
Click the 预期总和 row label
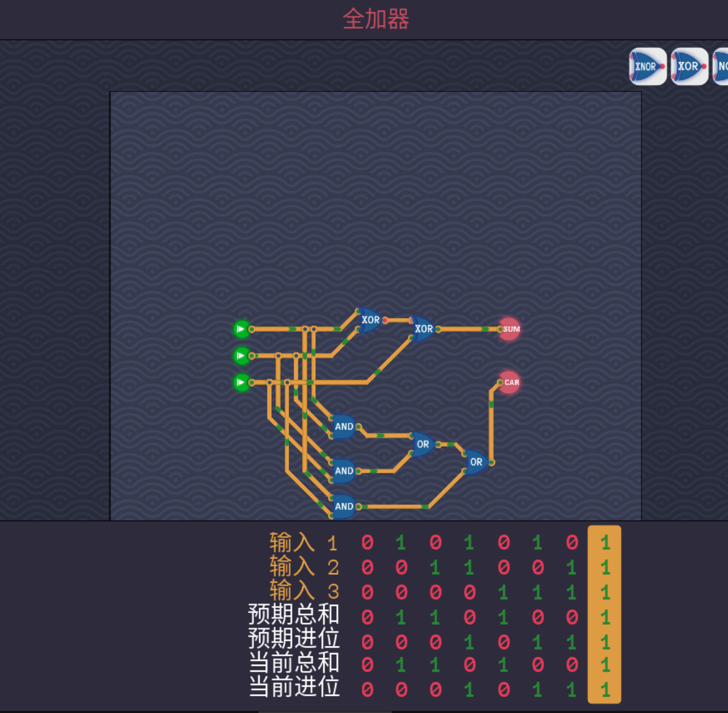pos(294,615)
